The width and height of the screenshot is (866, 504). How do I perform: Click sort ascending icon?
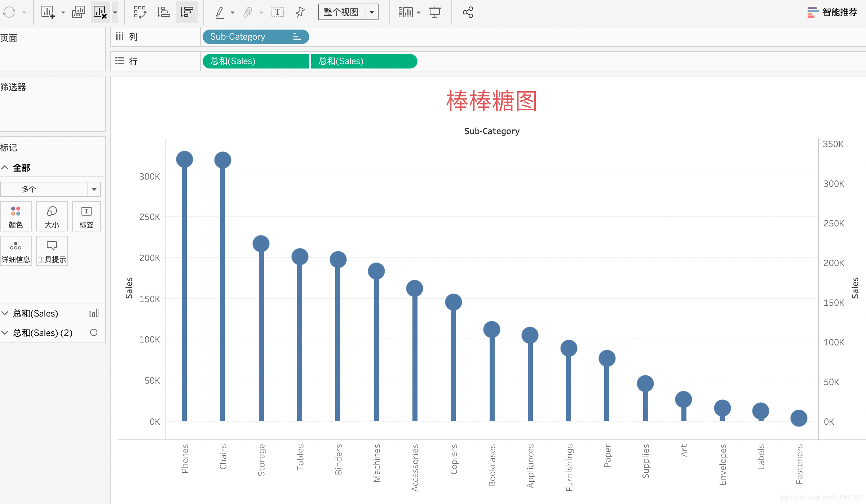coord(163,12)
